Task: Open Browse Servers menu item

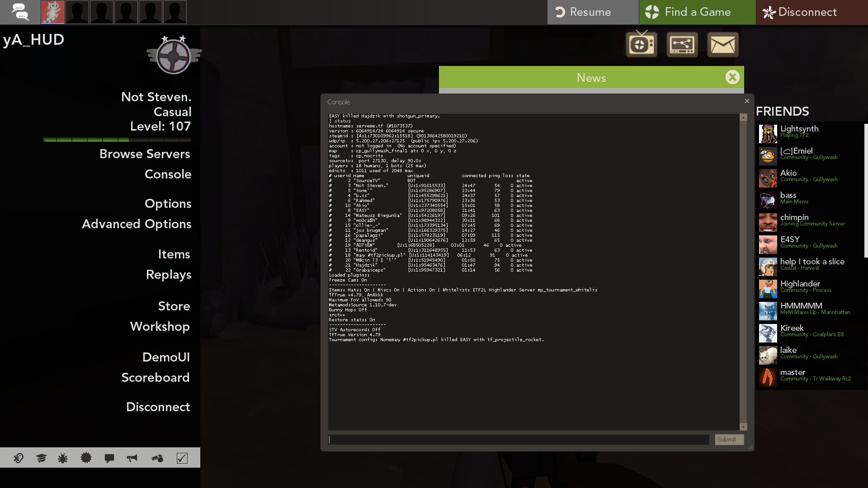Action: [145, 154]
